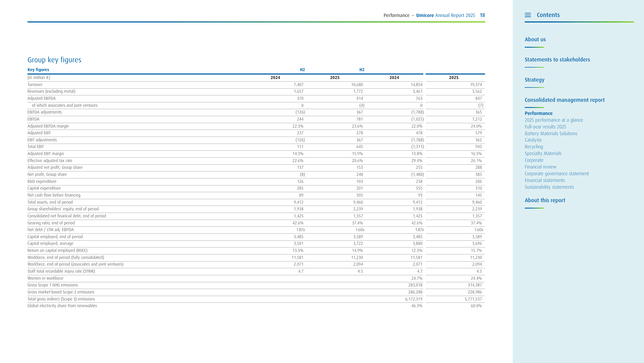Select Gross Scope 1 GHG emissions
This screenshot has width=644, height=363.
point(53,285)
